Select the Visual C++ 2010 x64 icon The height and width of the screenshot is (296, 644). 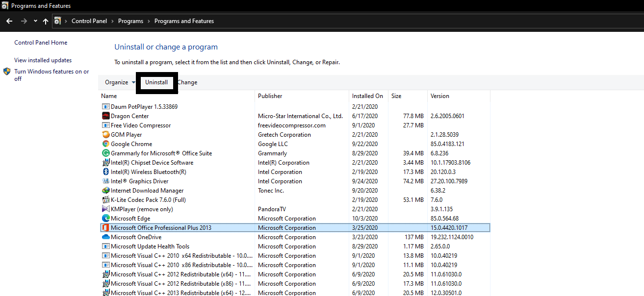[x=105, y=256]
